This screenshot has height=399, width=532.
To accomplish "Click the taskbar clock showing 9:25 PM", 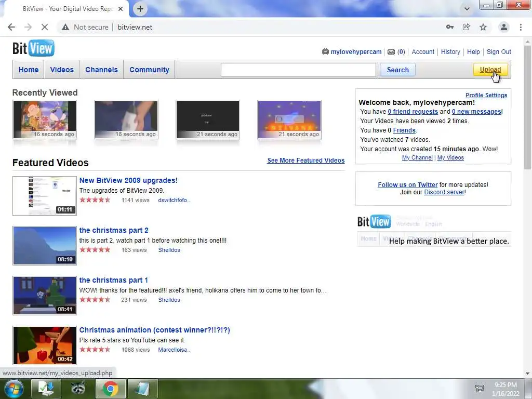I will (x=506, y=389).
